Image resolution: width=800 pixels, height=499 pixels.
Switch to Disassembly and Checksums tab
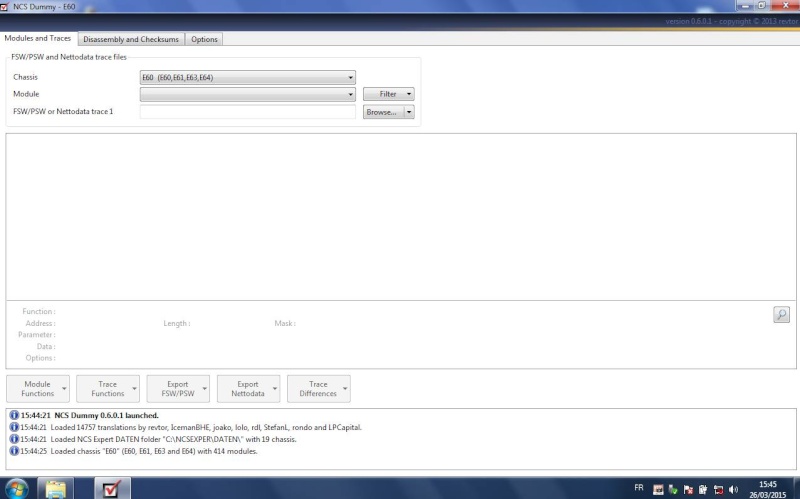pos(131,39)
